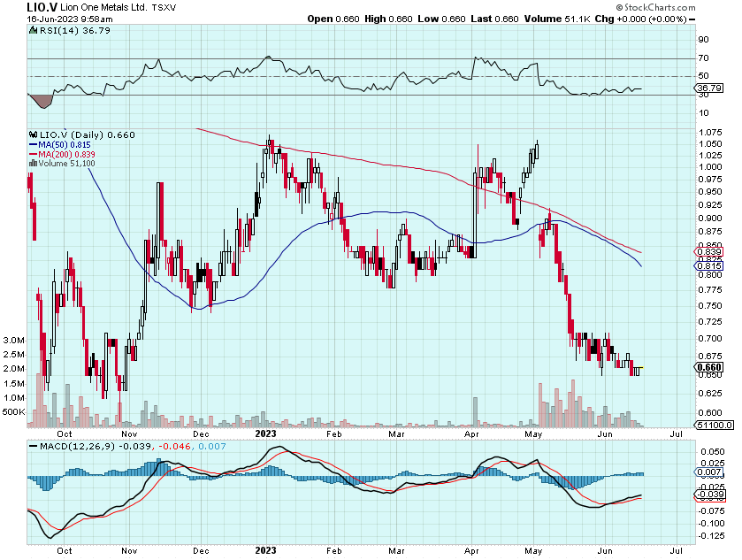Screen dimensions: 742x560
Task: Click the boxed -0.039 label on the MACD axis
Action: (x=709, y=495)
